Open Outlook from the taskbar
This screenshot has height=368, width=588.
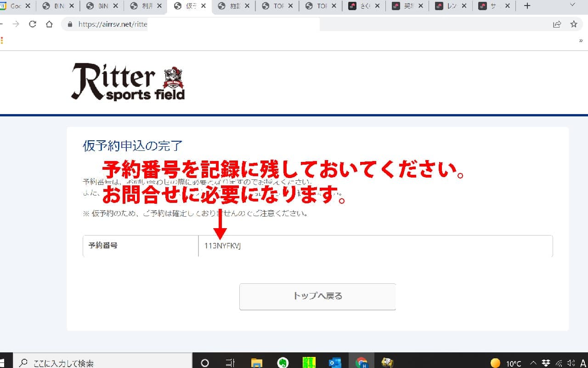point(335,362)
